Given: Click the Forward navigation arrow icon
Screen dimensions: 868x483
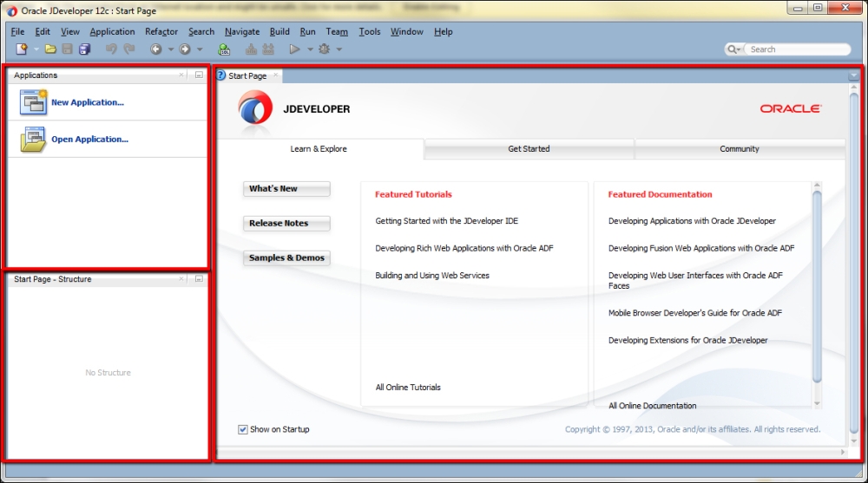Looking at the screenshot, I should click(x=185, y=49).
